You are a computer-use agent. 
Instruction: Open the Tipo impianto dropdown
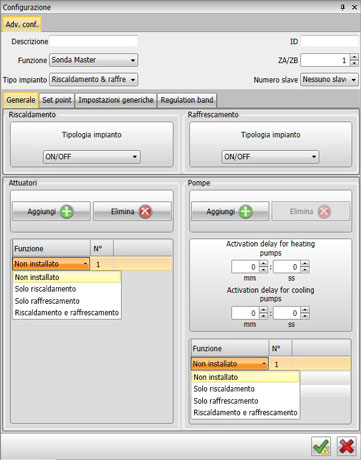click(93, 79)
